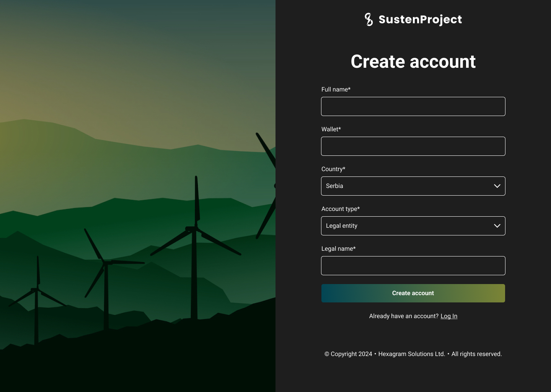This screenshot has width=551, height=392.
Task: Click the Account type field label
Action: [x=340, y=209]
